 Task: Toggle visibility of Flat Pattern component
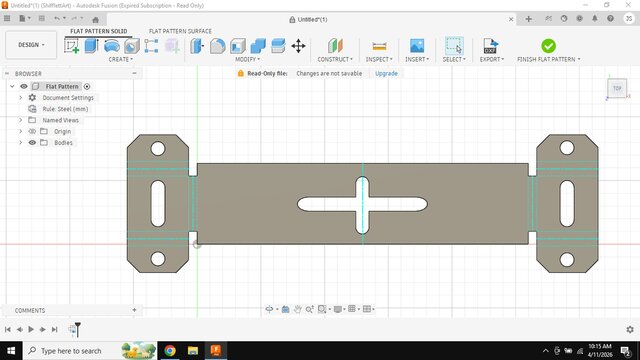click(24, 86)
